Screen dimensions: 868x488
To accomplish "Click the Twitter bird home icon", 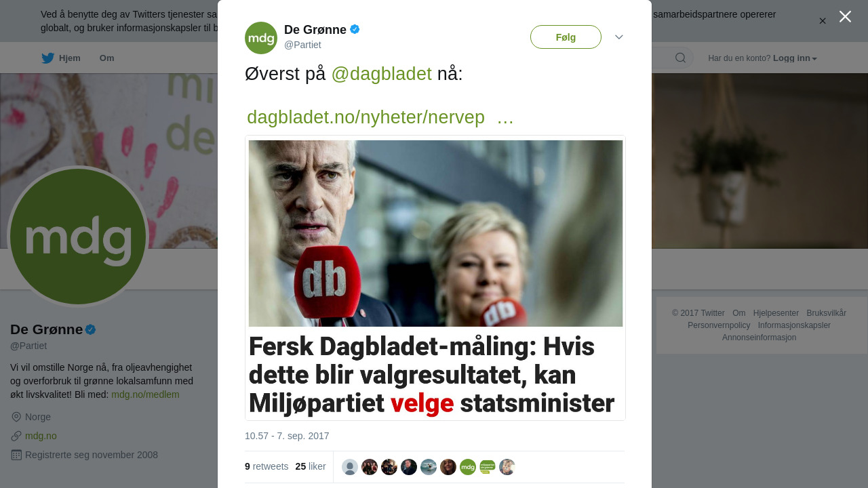I will (x=47, y=58).
